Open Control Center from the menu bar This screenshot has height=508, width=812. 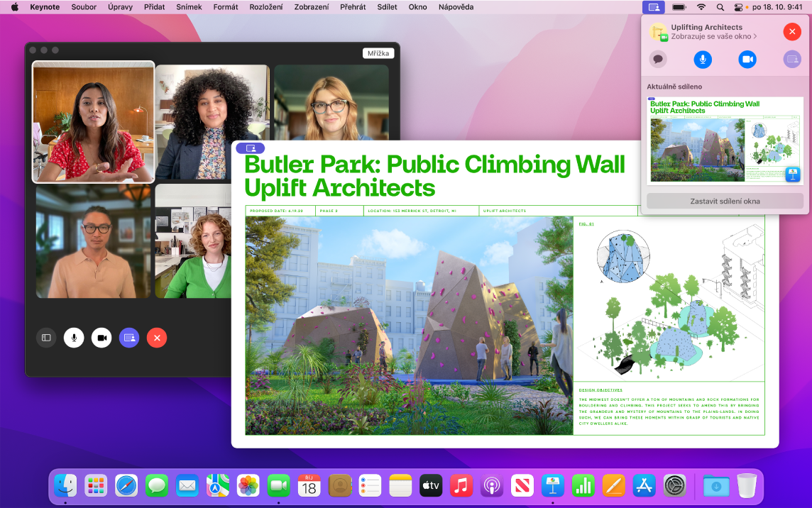coord(737,7)
